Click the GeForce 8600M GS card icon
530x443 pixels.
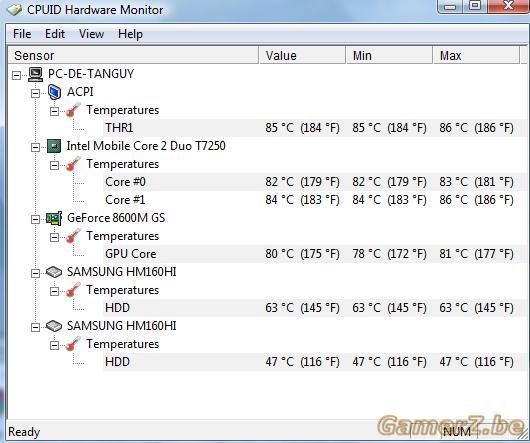point(54,218)
